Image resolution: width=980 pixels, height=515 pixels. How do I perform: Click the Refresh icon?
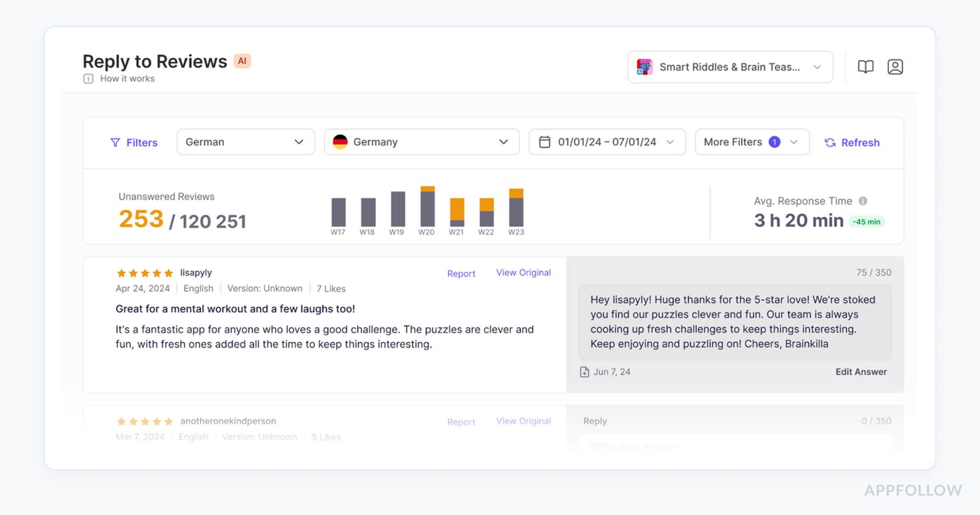pos(829,142)
